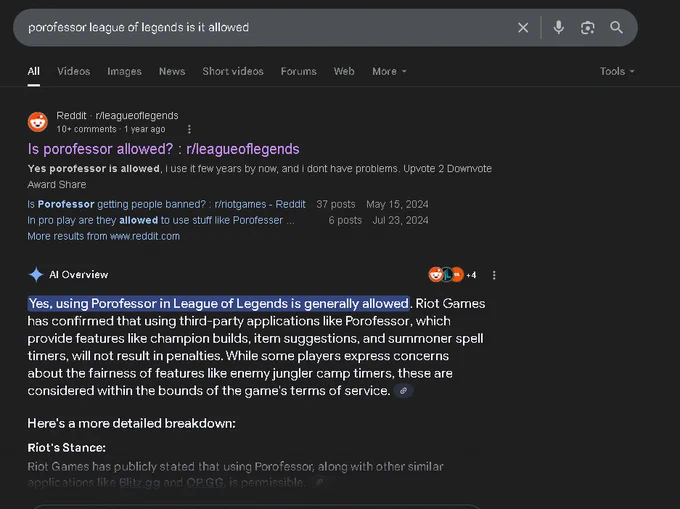
Task: Switch to the News tab
Action: 172,72
